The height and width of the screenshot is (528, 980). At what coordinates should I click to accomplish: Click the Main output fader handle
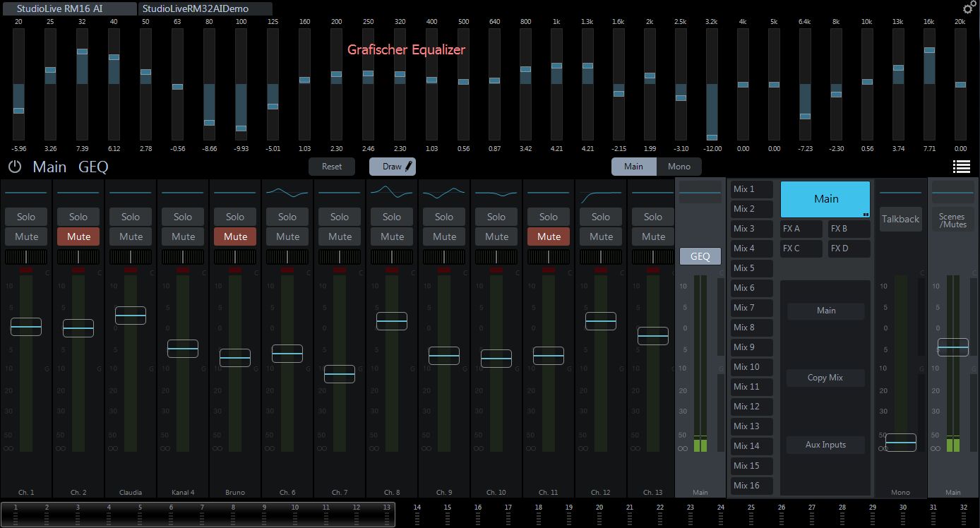tap(952, 347)
